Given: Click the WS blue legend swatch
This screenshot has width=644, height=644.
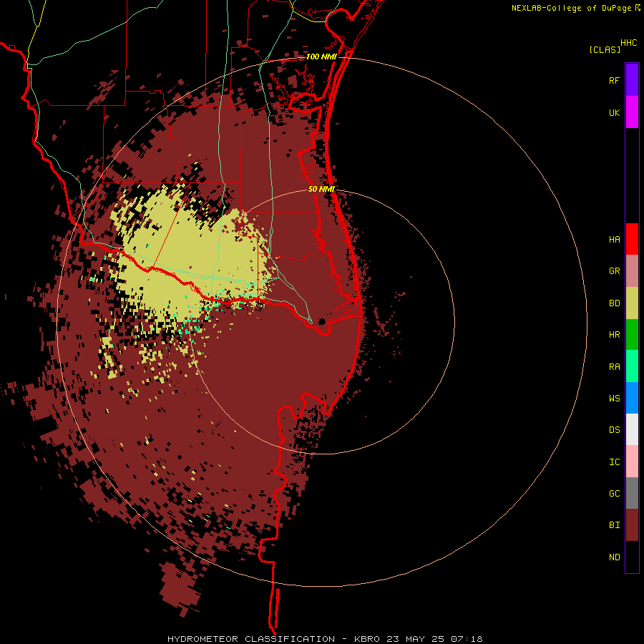Looking at the screenshot, I should (x=632, y=398).
